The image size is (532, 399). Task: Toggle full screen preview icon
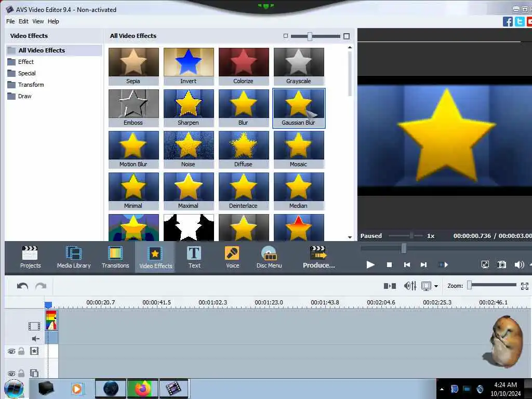coord(485,264)
